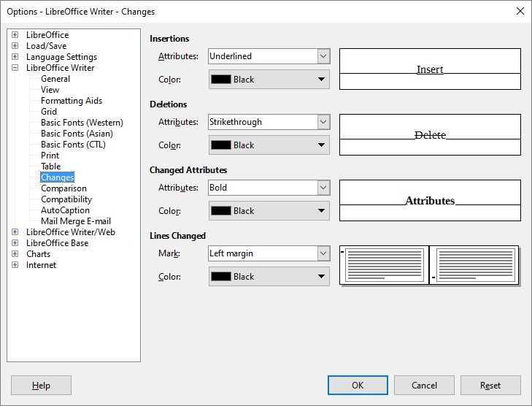The height and width of the screenshot is (406, 532).
Task: Go to Mail Merge E-mail settings
Action: (x=76, y=221)
